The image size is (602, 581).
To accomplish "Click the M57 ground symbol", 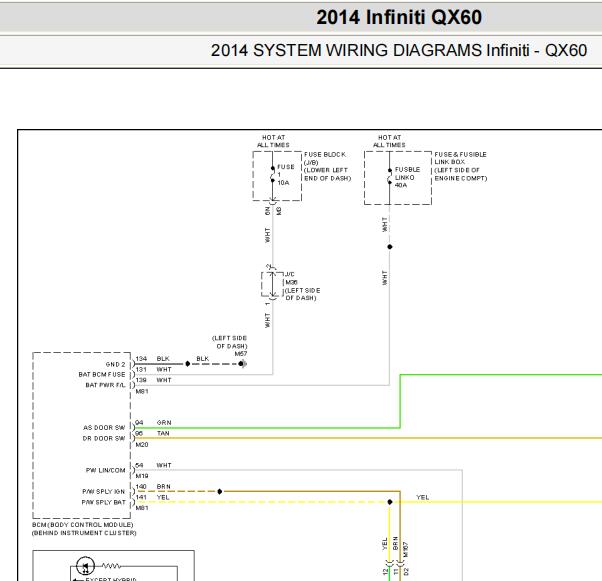I will 242,364.
